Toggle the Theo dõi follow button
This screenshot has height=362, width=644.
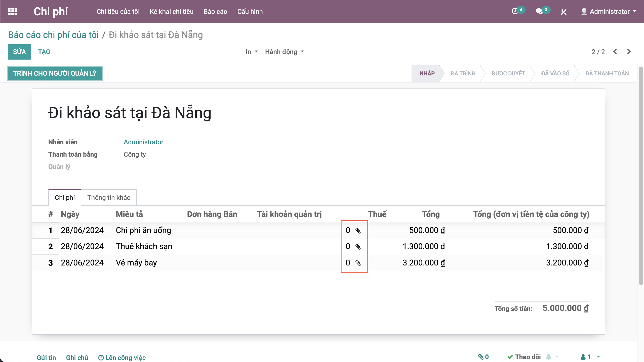524,357
